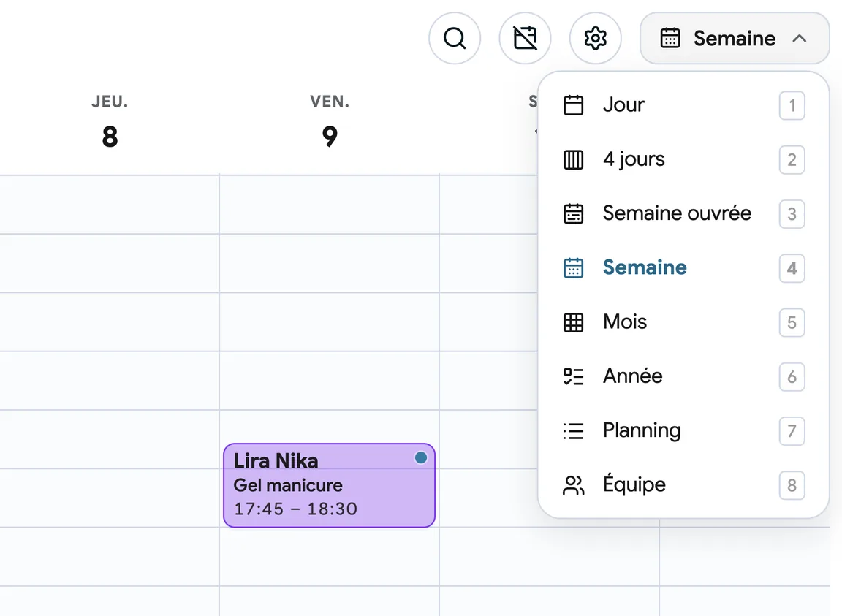842x616 pixels.
Task: Click the Année checklist icon
Action: [x=573, y=376]
